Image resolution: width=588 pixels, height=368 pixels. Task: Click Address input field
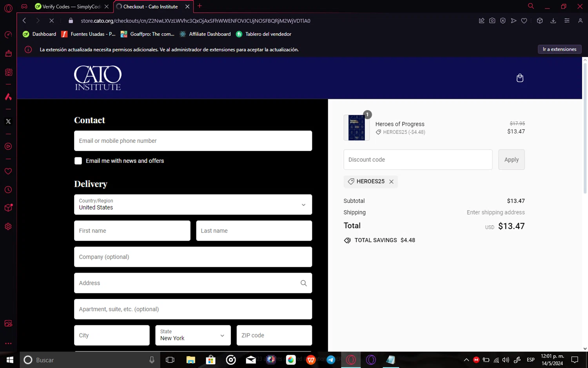(193, 283)
